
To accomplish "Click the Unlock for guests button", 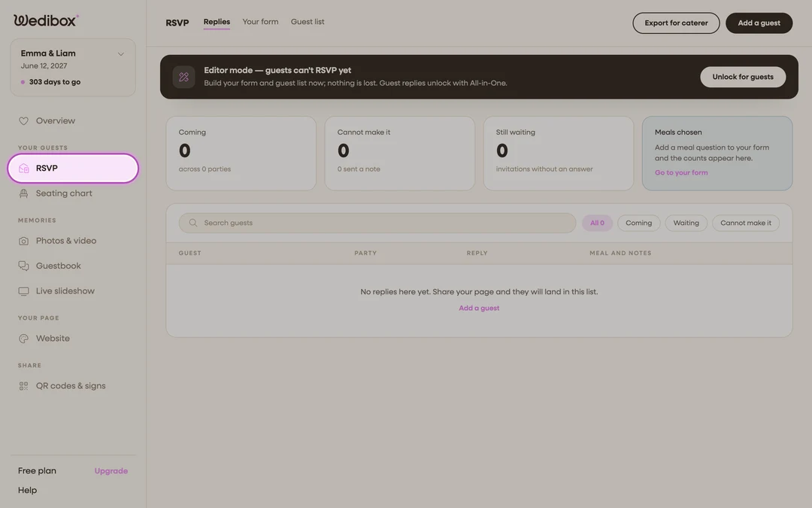I will (x=743, y=78).
